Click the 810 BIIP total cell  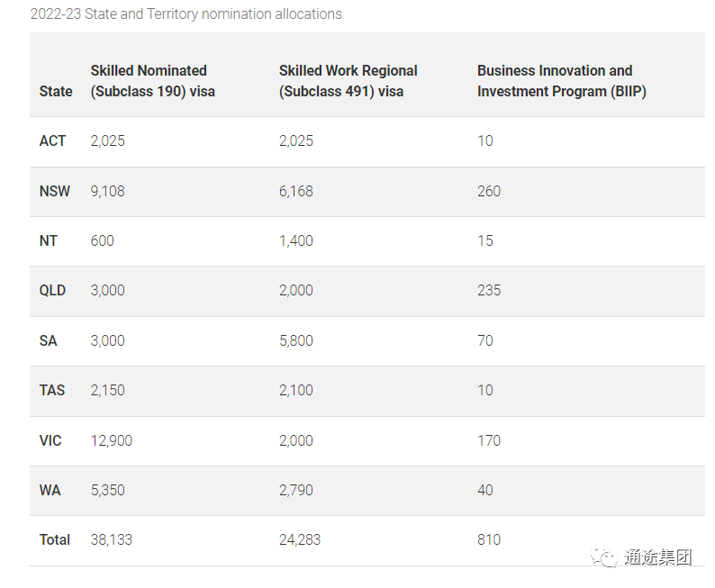click(489, 539)
